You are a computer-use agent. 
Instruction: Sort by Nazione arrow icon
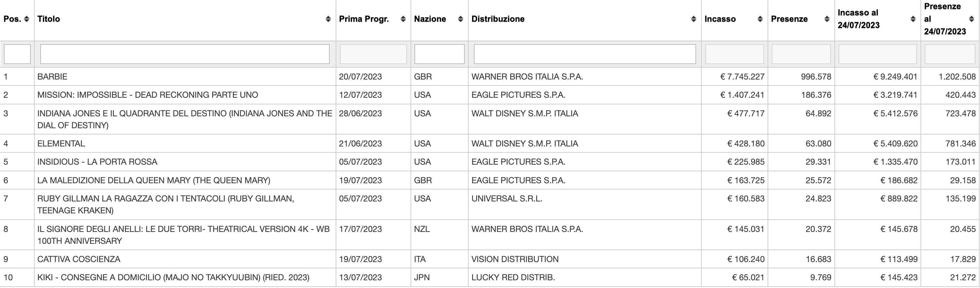(460, 19)
